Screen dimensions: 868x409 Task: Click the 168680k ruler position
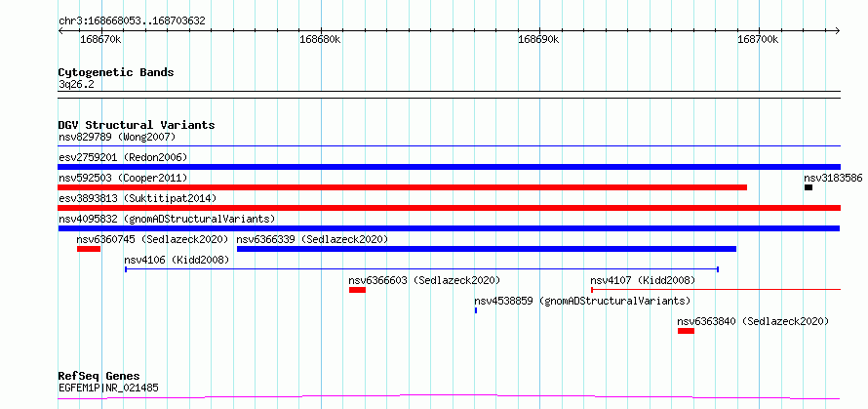click(320, 39)
